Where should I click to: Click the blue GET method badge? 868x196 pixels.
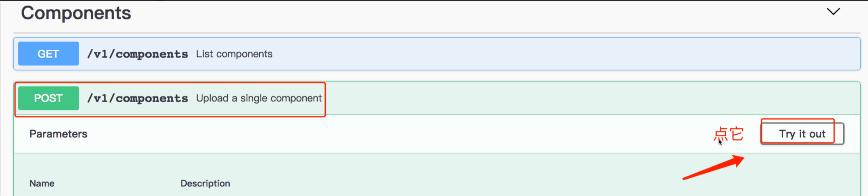click(48, 54)
